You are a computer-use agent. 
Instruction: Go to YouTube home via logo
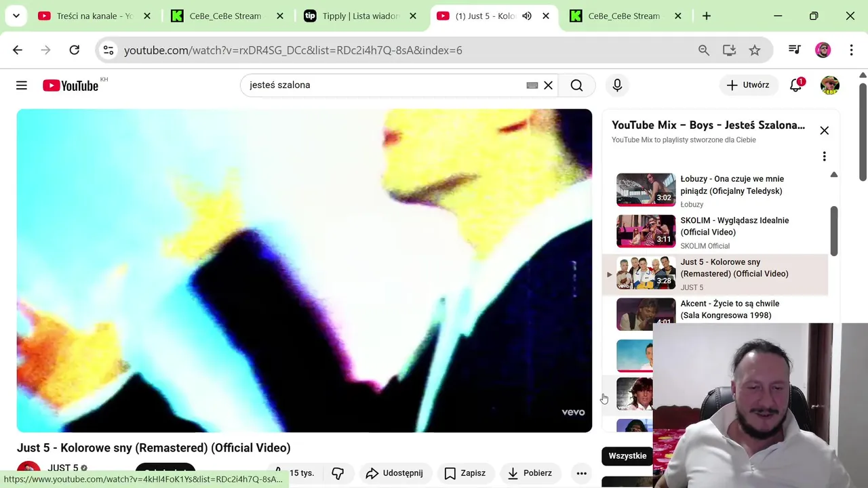(x=71, y=85)
